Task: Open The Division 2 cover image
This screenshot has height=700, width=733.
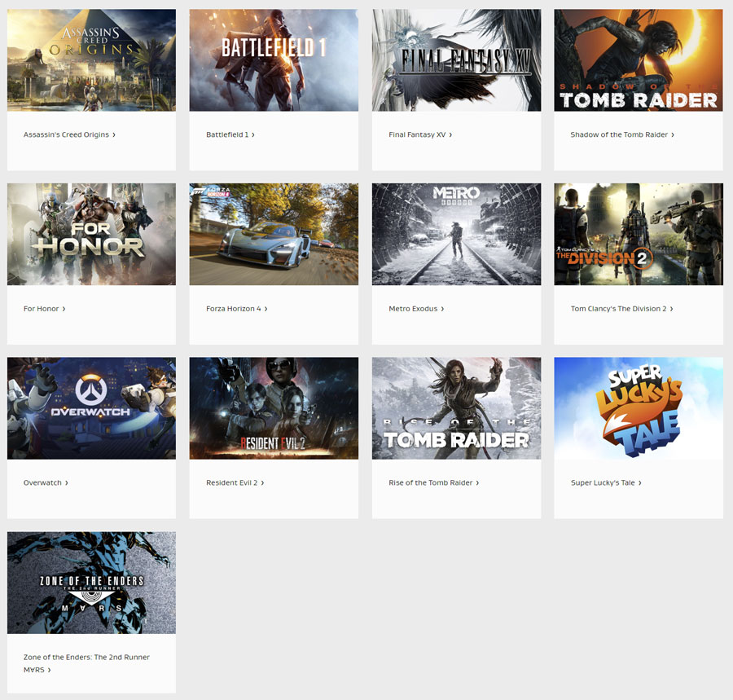Action: 639,234
